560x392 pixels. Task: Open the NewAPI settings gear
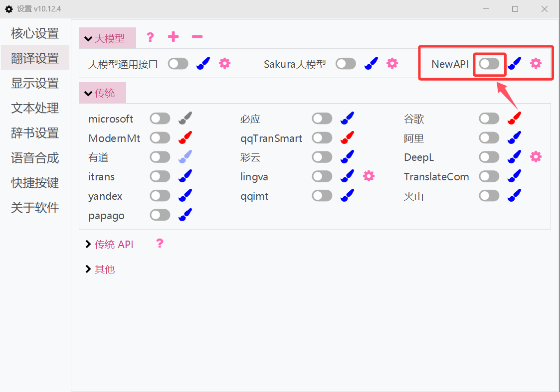click(536, 63)
